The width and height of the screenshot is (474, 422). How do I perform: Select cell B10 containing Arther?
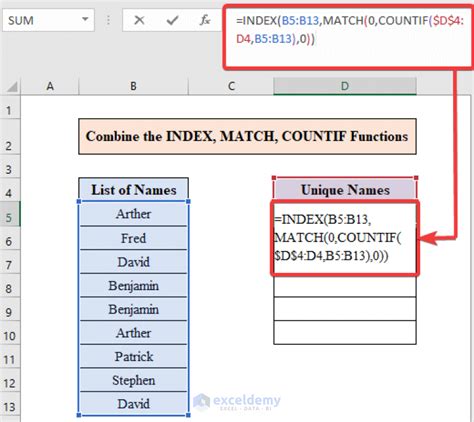click(x=134, y=333)
